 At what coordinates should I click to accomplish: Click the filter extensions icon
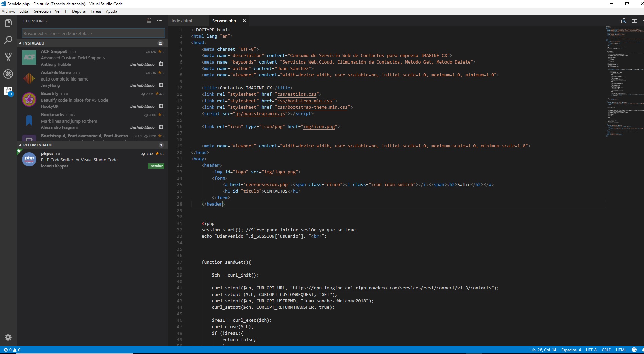pyautogui.click(x=149, y=21)
